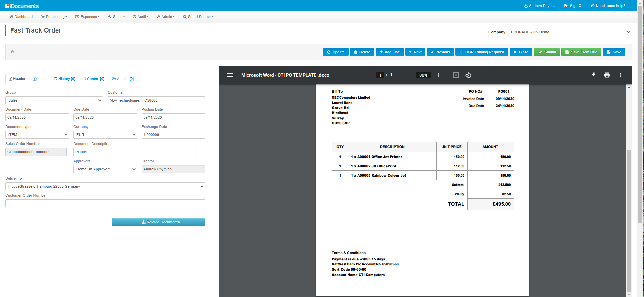The image size is (644, 297).
Task: Click Andrew Phythian user link
Action: (541, 6)
